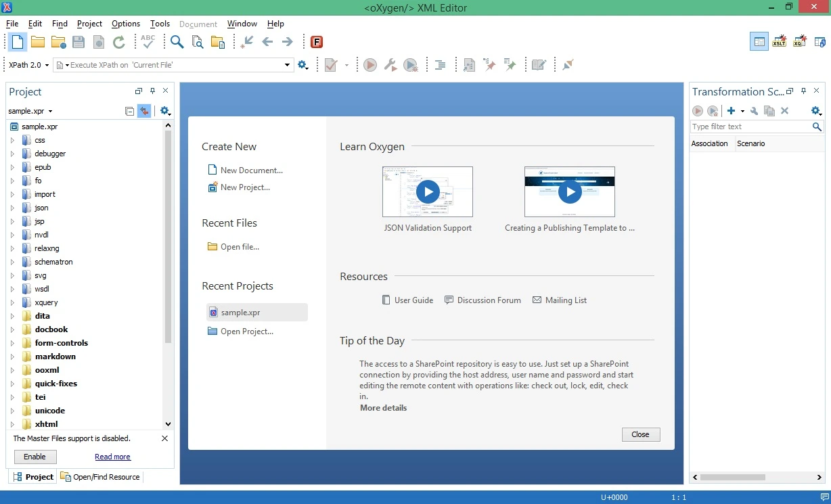Select the Editor perspective icon

[x=759, y=42]
